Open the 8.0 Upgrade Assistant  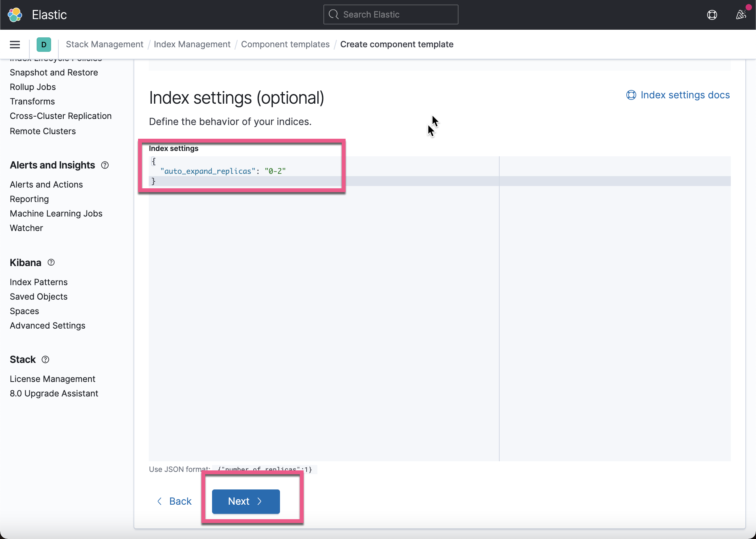pos(54,393)
